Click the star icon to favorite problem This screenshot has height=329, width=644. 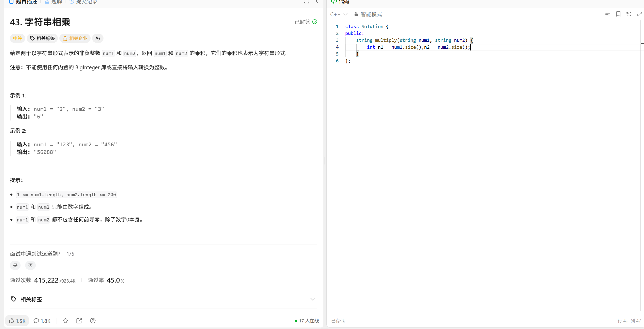pos(65,321)
